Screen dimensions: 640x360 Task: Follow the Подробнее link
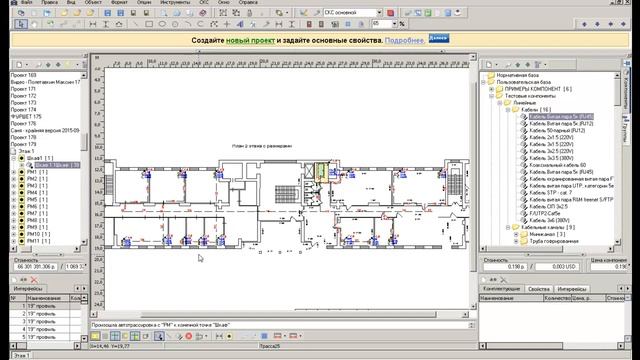[x=404, y=40]
